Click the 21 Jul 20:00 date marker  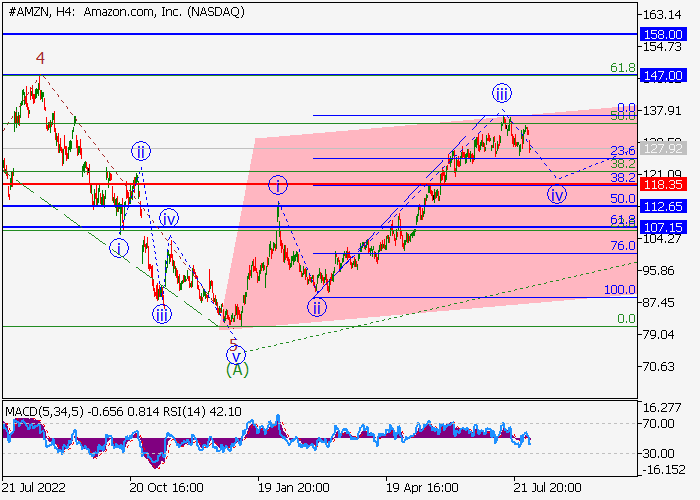[x=547, y=488]
